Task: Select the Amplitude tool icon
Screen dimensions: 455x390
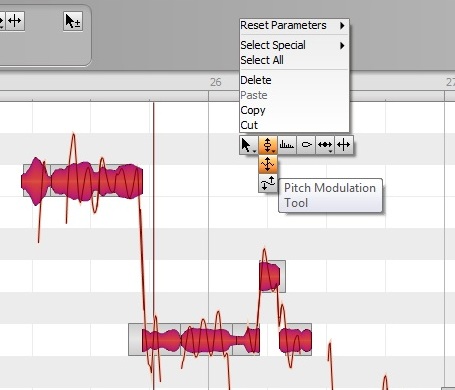Action: point(306,145)
